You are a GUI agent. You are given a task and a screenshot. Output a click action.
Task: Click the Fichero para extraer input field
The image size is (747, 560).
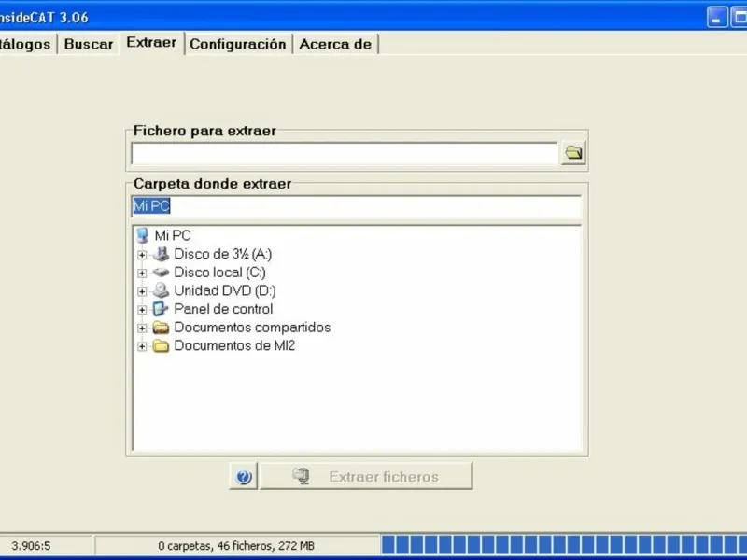tap(344, 153)
